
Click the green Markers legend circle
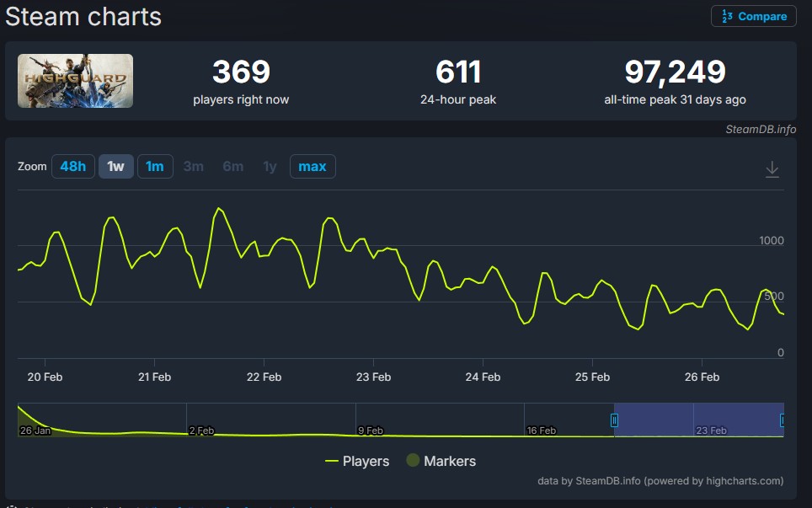tap(413, 461)
